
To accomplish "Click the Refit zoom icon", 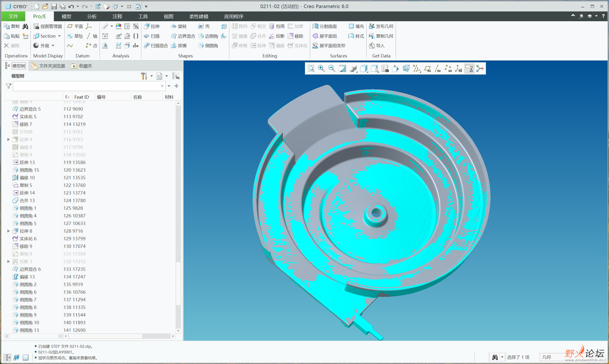I will (311, 68).
